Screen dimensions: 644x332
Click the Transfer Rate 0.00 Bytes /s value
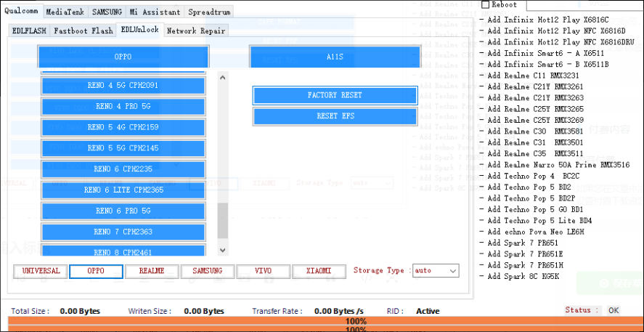point(339,312)
